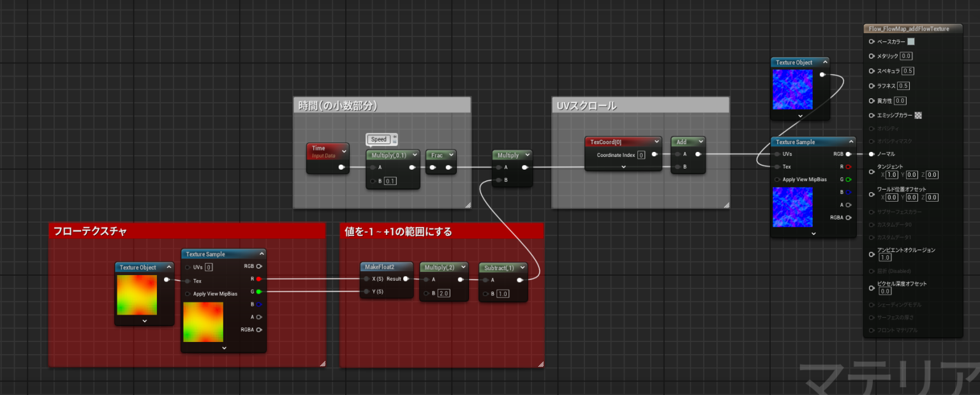The height and width of the screenshot is (395, 980).
Task: Click the ベースカラー color swatch
Action: (910, 42)
